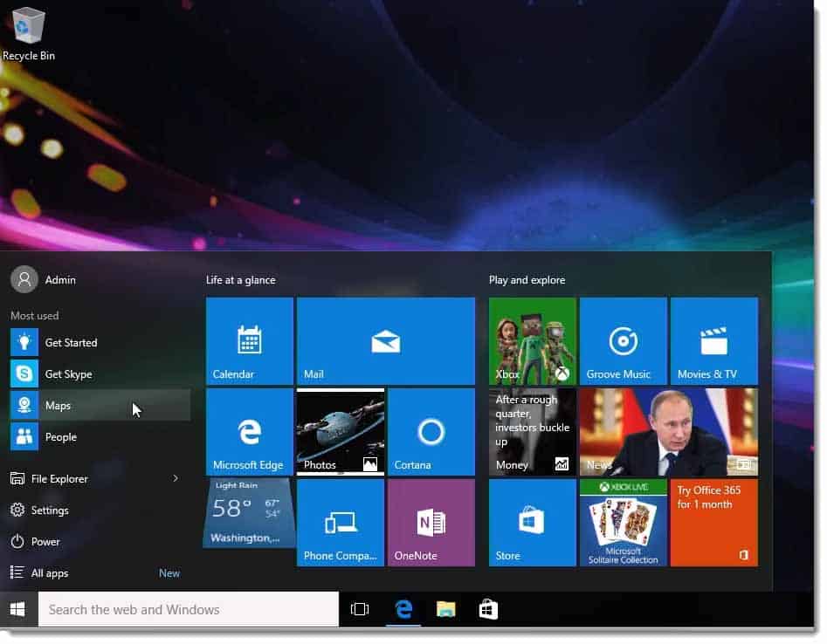This screenshot has width=827, height=644.
Task: Click the Play and explore group header
Action: [x=527, y=280]
